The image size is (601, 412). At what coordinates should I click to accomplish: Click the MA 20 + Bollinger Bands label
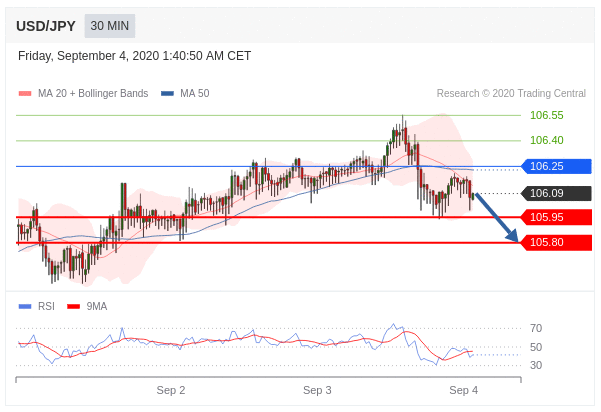coord(93,94)
